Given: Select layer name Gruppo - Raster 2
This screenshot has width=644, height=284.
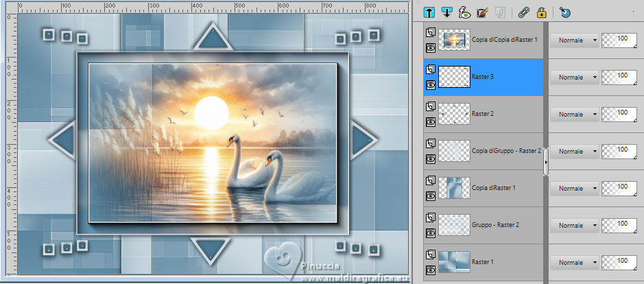Looking at the screenshot, I should tap(495, 225).
